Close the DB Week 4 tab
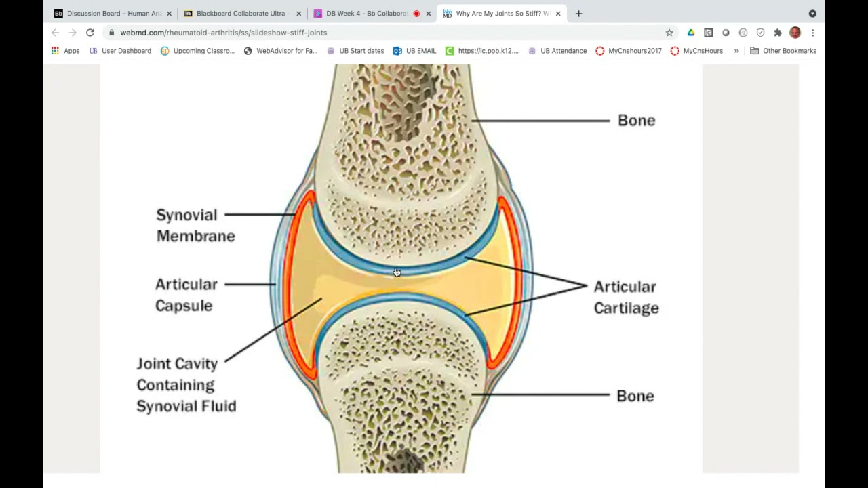Image resolution: width=868 pixels, height=488 pixels. point(429,14)
